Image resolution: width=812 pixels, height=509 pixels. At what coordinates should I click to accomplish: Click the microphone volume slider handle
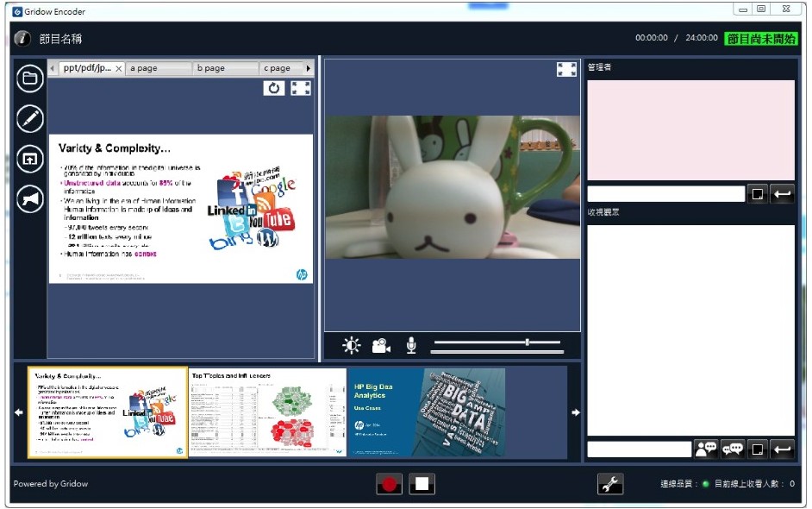coord(528,342)
